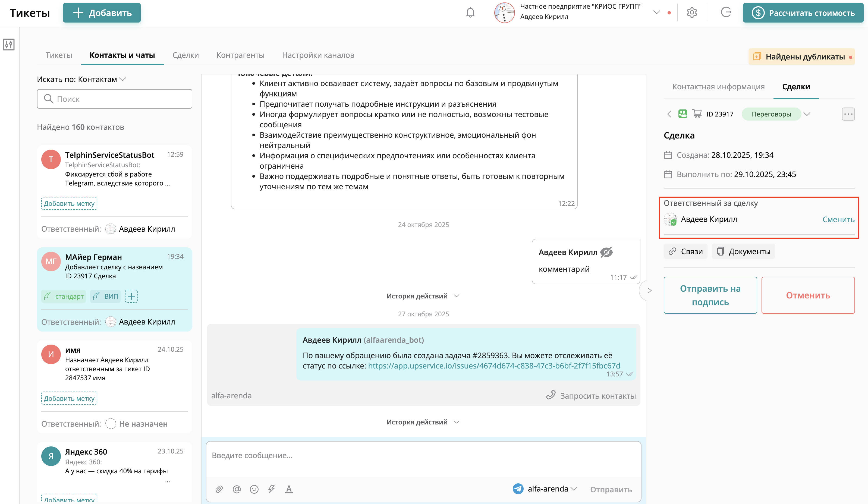
Task: Click the logout arrow icon
Action: pyautogui.click(x=726, y=13)
